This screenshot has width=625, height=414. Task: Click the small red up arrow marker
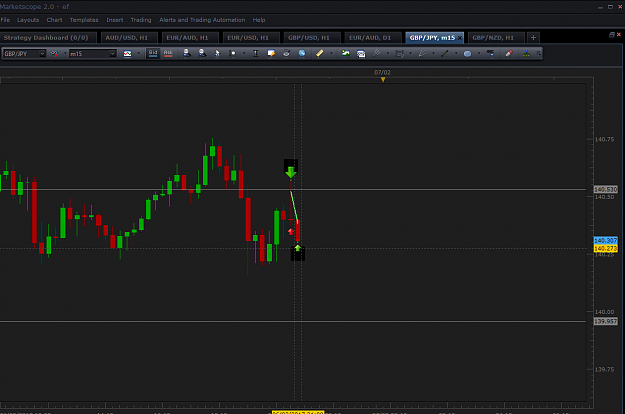pos(291,232)
